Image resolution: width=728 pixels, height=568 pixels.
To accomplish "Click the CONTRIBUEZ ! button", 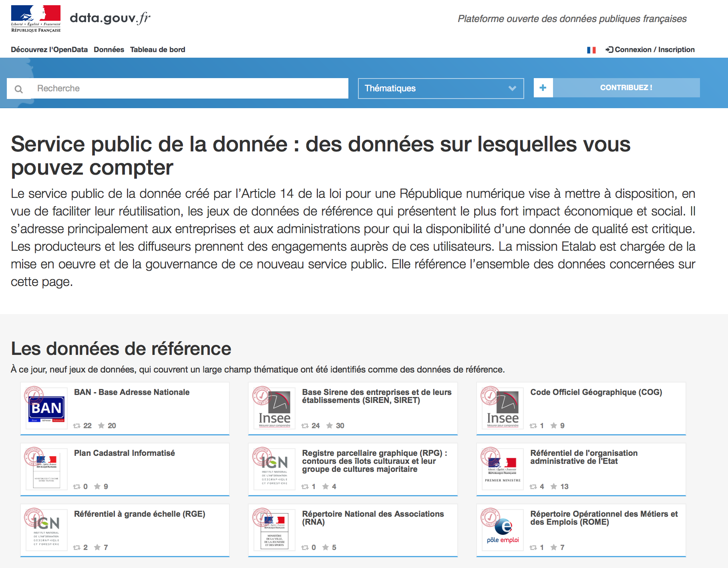I will (626, 88).
